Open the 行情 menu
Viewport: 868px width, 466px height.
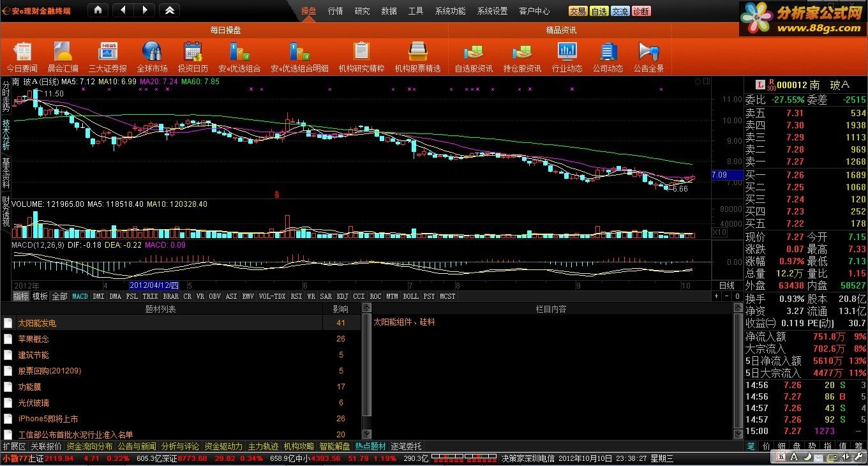[336, 11]
